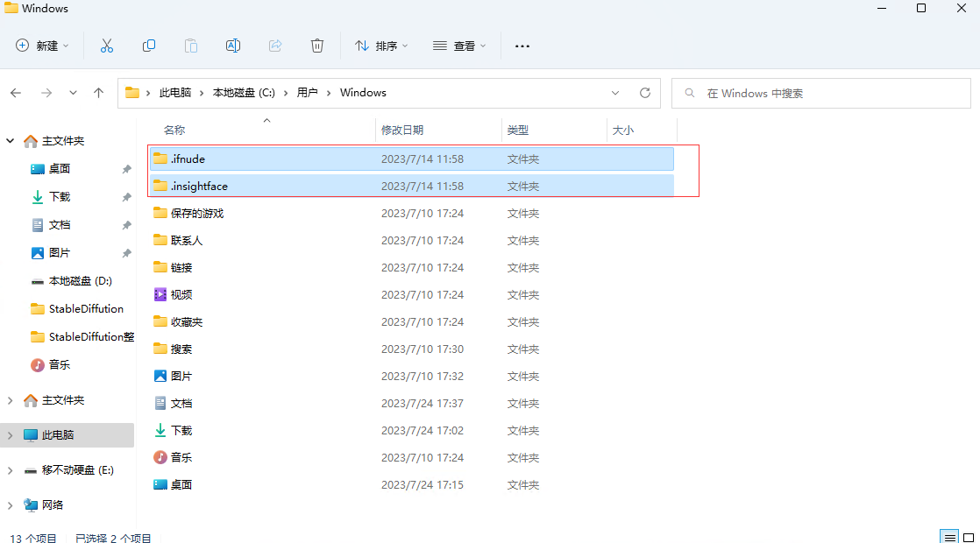Select sidebar 本地磁盘 (D:)
This screenshot has width=980, height=543.
coord(81,281)
